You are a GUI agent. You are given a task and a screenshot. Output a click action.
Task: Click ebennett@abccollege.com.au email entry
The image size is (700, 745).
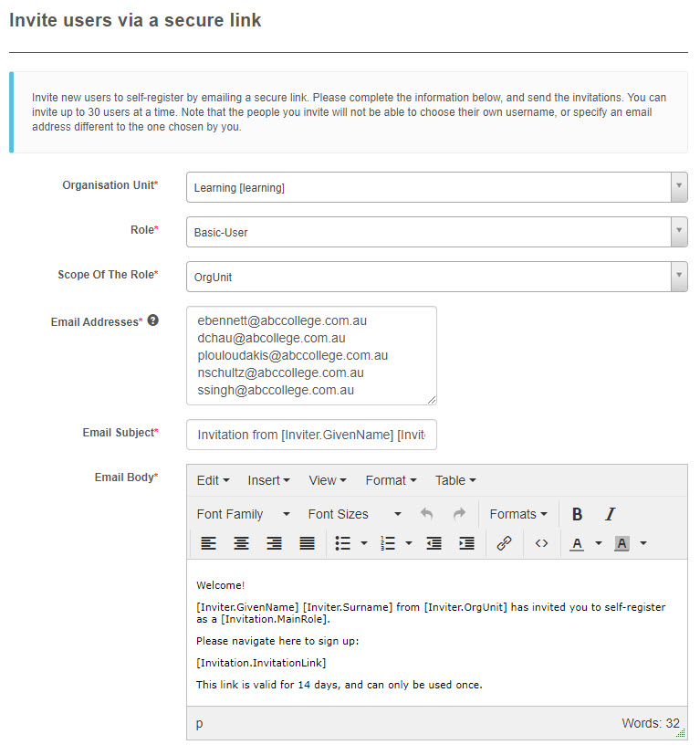pos(282,320)
